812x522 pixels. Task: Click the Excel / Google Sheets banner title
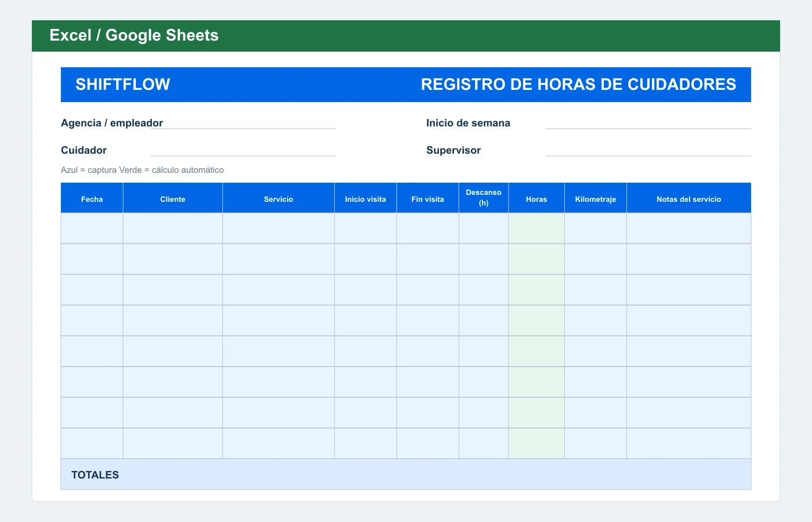[x=134, y=35]
